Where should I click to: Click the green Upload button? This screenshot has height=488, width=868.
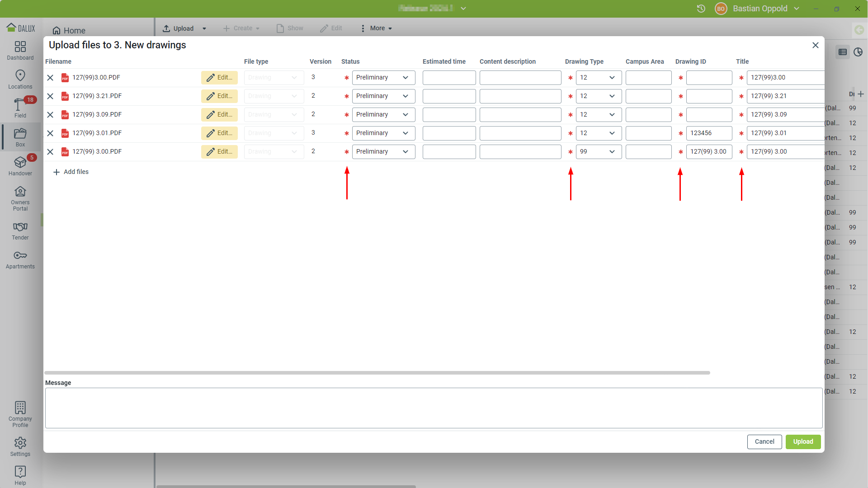pyautogui.click(x=803, y=441)
